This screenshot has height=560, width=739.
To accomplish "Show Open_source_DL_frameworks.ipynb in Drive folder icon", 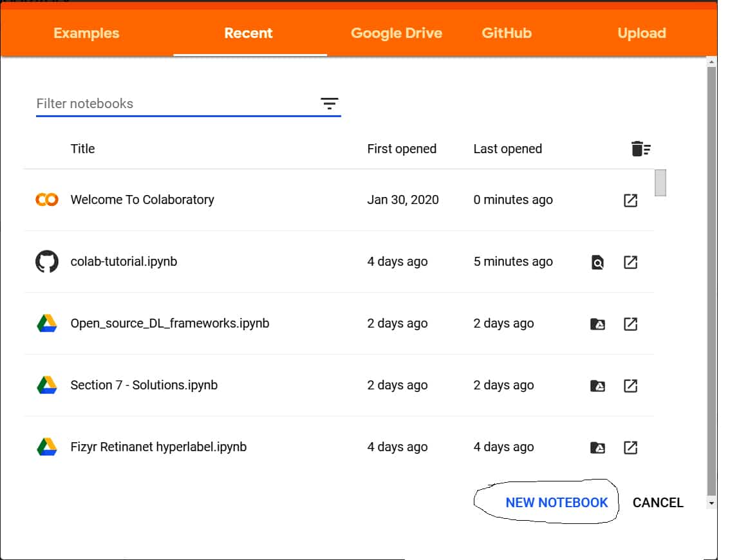I will (597, 324).
